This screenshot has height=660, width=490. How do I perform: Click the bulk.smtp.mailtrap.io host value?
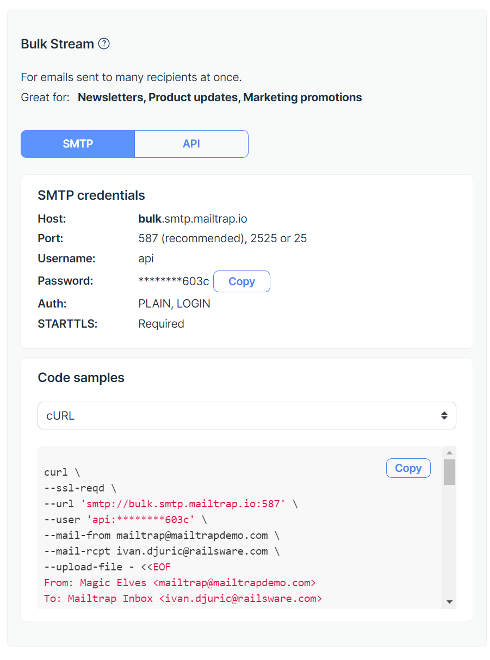193,219
